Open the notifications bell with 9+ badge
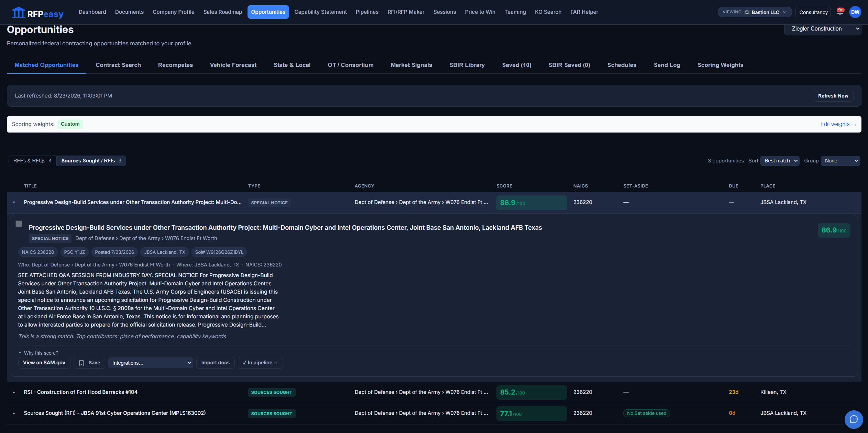868x433 pixels. 840,12
